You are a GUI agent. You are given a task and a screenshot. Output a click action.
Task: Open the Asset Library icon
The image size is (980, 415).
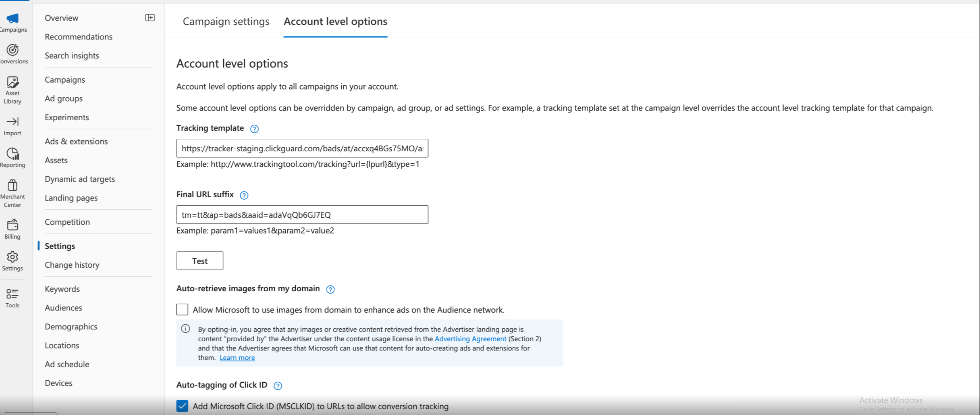12,82
